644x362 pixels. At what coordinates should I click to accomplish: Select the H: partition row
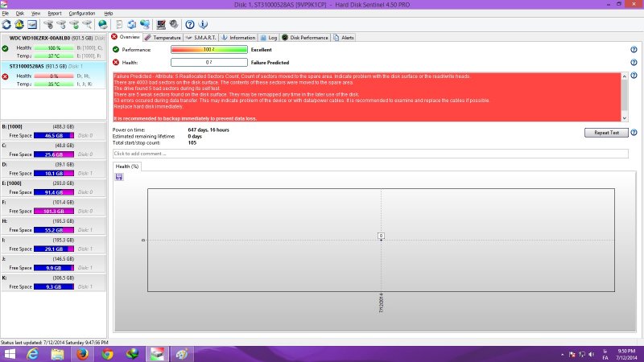click(x=53, y=225)
